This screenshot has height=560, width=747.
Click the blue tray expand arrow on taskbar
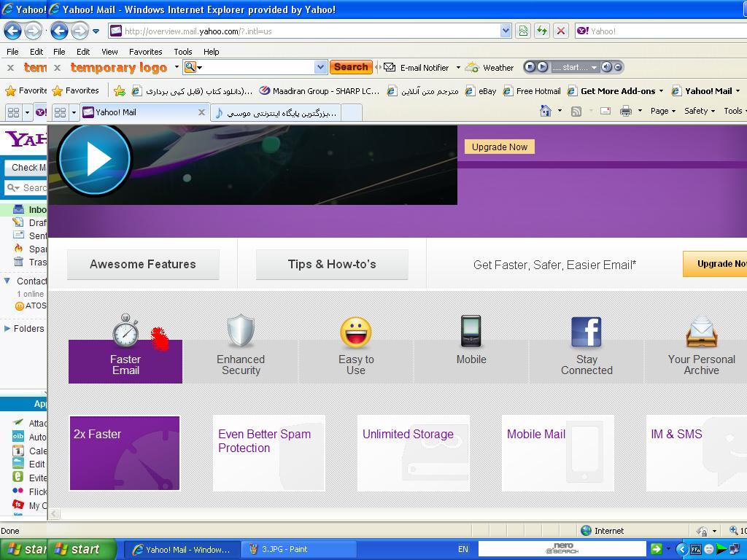[681, 550]
